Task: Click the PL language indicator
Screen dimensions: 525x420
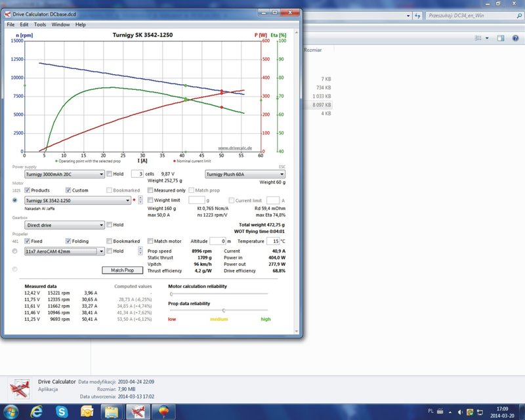Action: pos(430,411)
